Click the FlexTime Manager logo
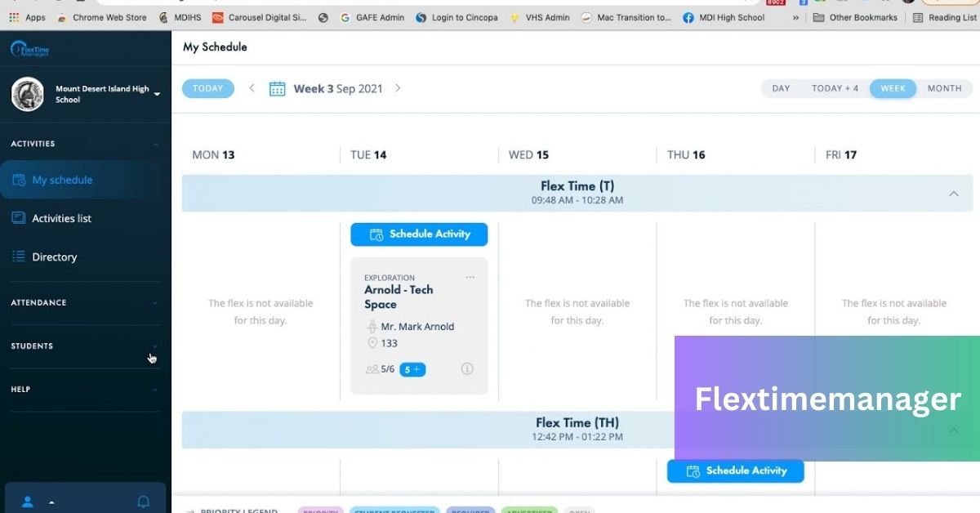 (31, 49)
